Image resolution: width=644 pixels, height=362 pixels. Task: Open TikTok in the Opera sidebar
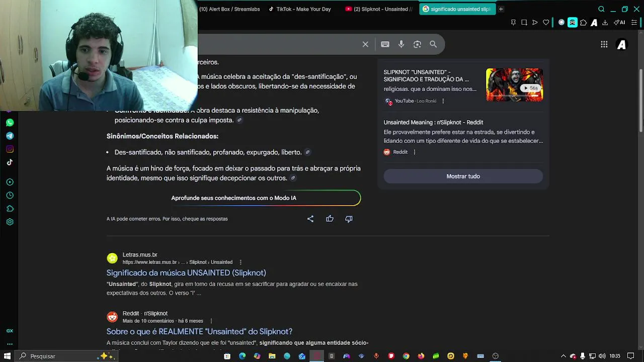(10, 162)
